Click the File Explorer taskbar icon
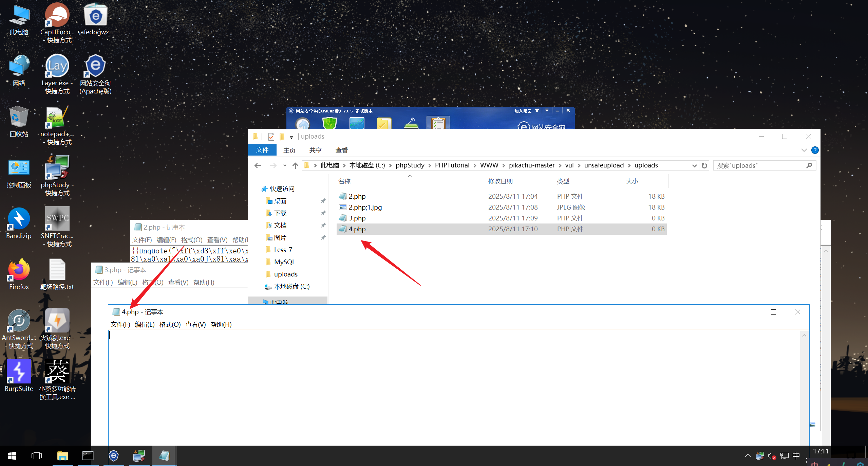868x466 pixels. 62,456
